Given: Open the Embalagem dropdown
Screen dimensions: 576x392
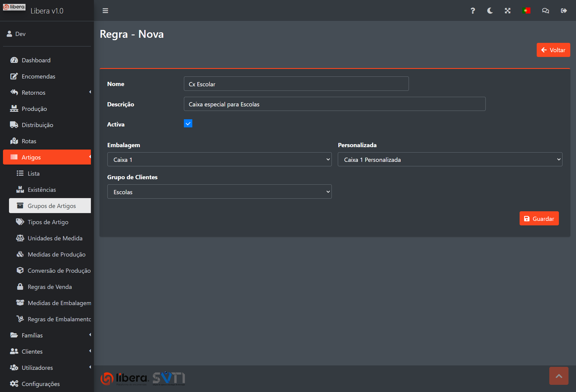Looking at the screenshot, I should click(219, 159).
